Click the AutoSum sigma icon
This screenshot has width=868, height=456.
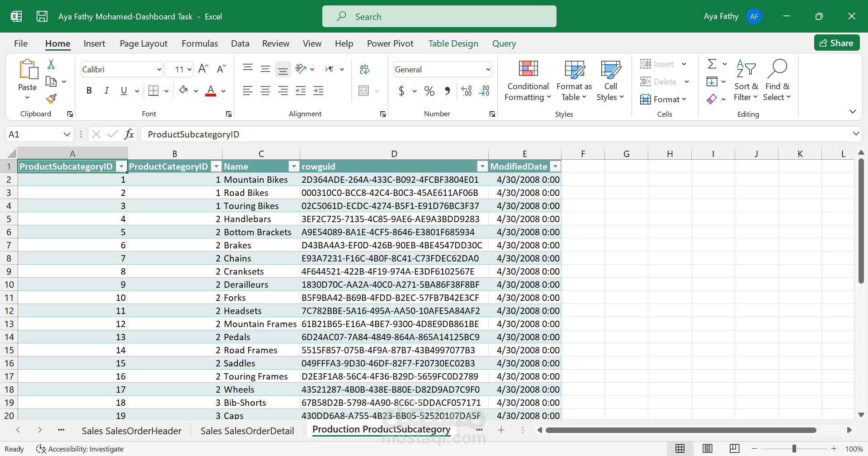pyautogui.click(x=712, y=64)
